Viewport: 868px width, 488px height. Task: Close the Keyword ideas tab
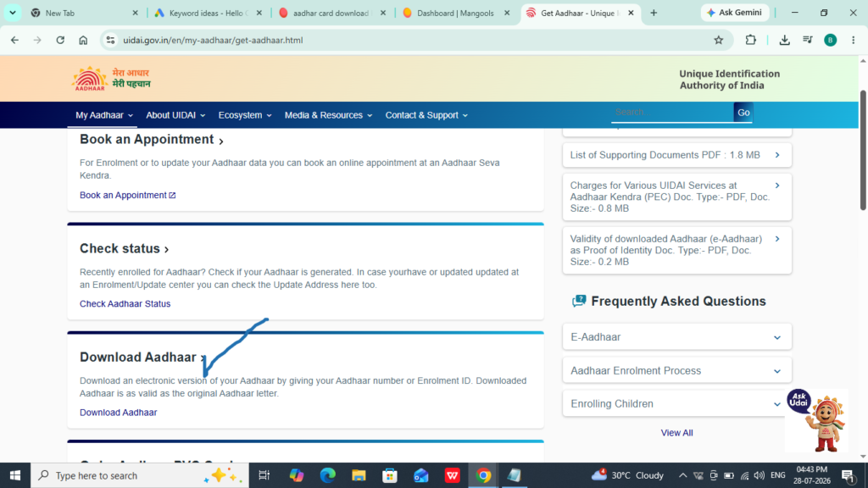(x=259, y=13)
